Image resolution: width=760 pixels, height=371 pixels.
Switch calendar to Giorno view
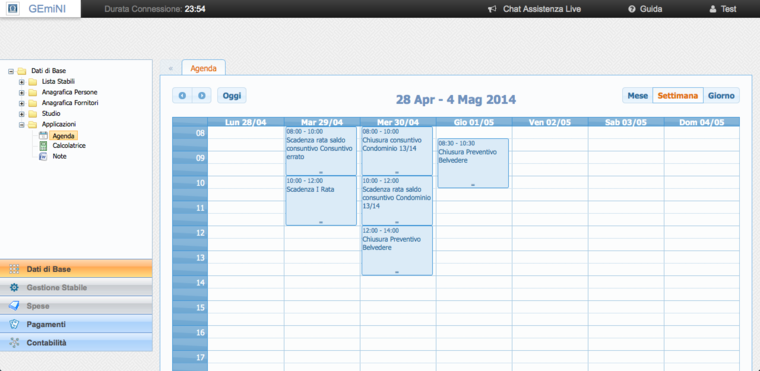click(721, 96)
